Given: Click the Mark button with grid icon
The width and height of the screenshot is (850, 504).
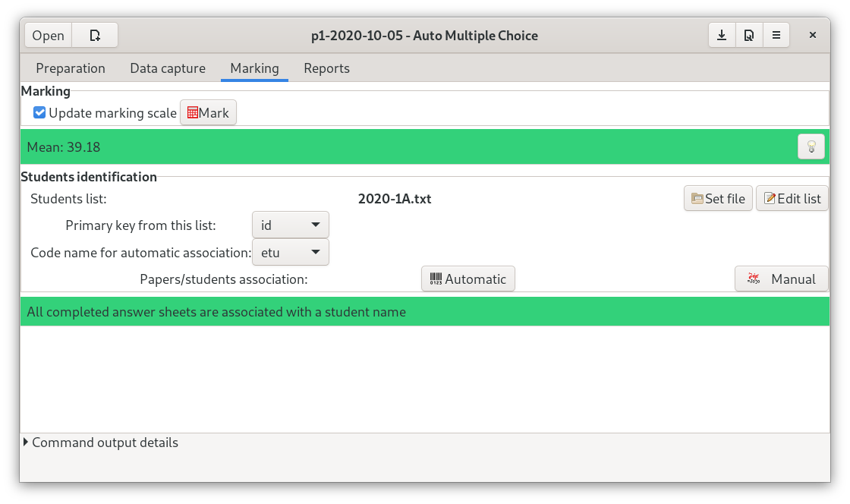Looking at the screenshot, I should 208,113.
